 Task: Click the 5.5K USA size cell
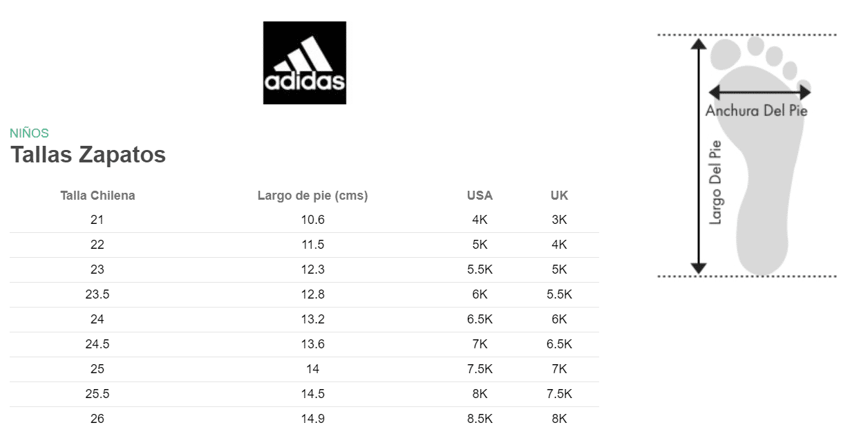(x=480, y=270)
